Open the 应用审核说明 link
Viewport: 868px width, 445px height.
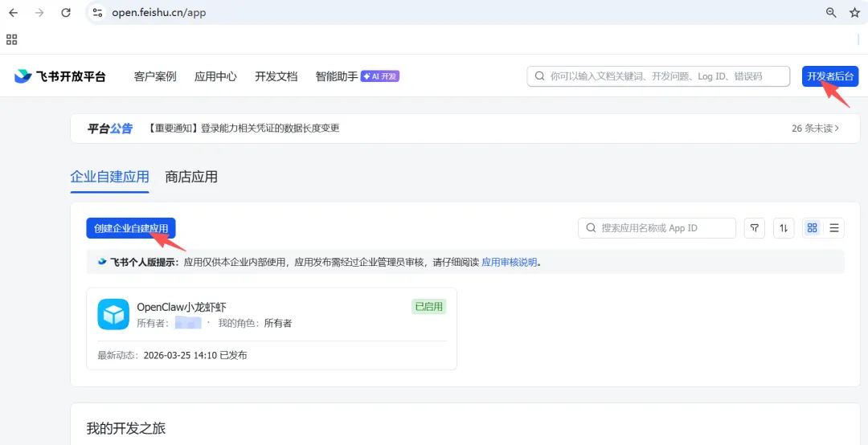[x=510, y=263]
